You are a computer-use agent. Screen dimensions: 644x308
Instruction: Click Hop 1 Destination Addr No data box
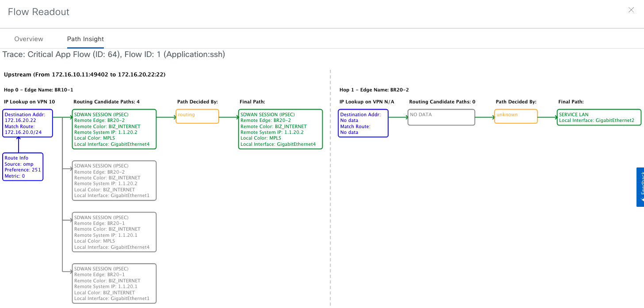click(363, 123)
